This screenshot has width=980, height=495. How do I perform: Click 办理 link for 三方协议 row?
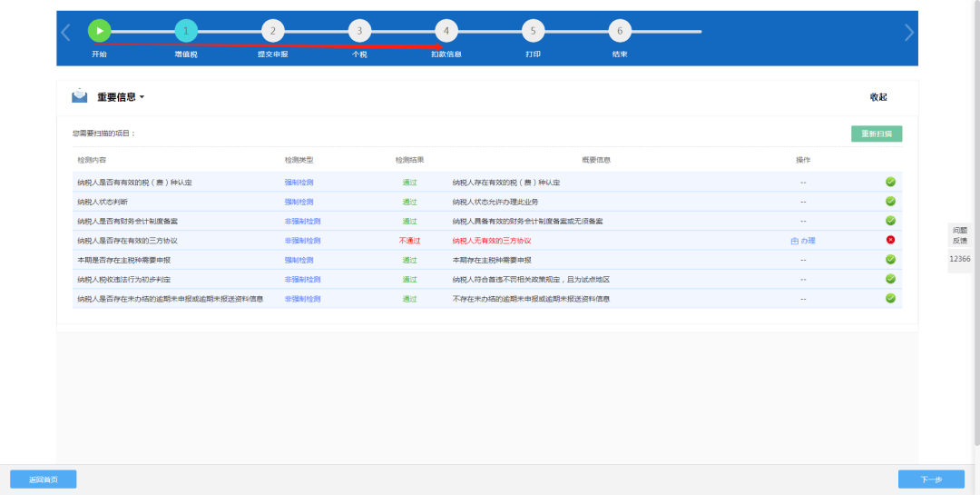[x=803, y=241]
